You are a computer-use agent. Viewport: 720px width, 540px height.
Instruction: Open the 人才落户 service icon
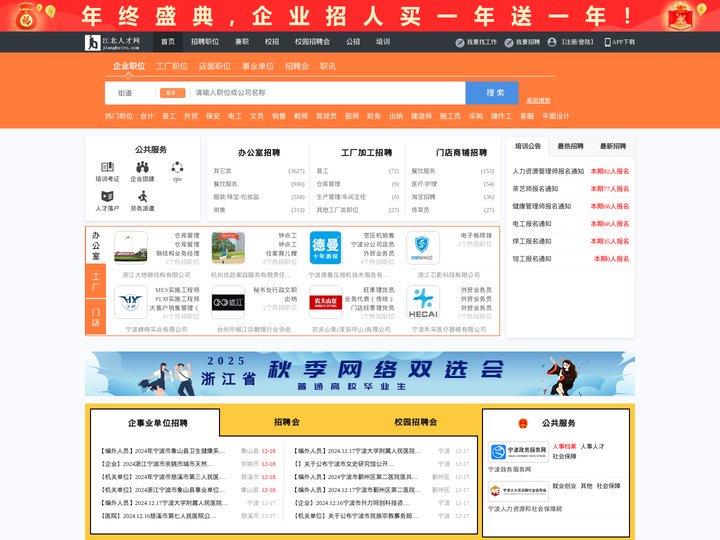click(x=107, y=202)
